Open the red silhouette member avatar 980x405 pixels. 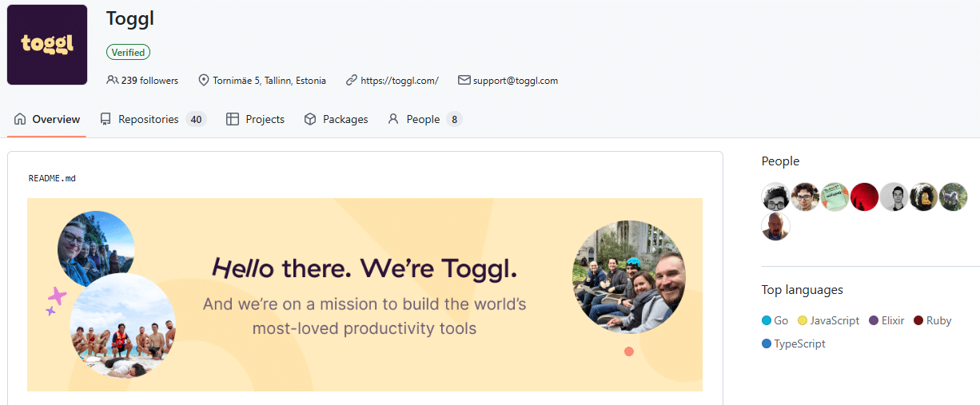point(864,197)
